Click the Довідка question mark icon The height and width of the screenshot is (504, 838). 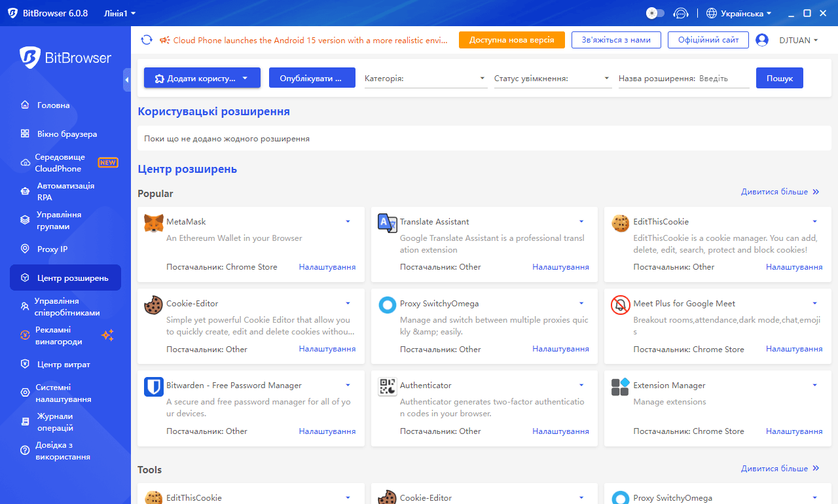[x=25, y=450]
